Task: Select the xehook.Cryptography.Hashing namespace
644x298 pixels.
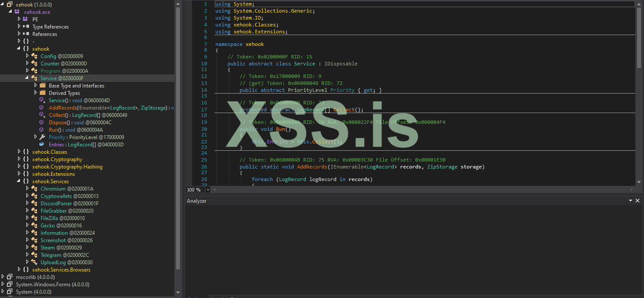Action: point(67,167)
